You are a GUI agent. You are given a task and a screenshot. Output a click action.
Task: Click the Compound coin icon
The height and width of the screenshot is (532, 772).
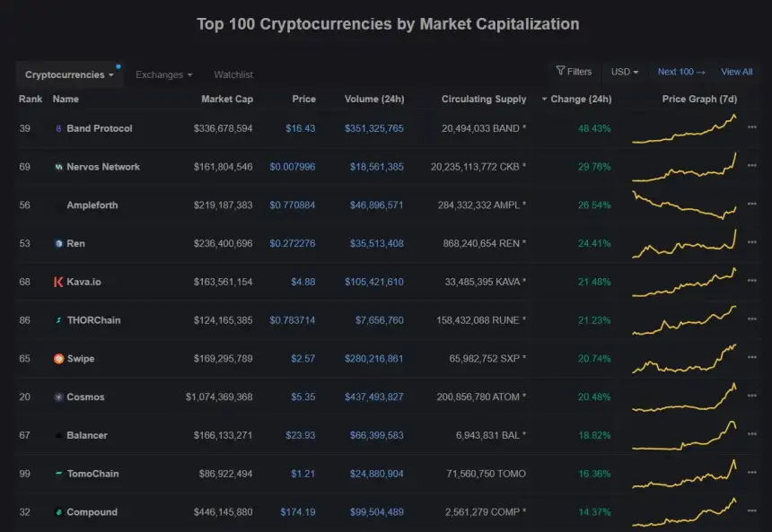pyautogui.click(x=58, y=512)
